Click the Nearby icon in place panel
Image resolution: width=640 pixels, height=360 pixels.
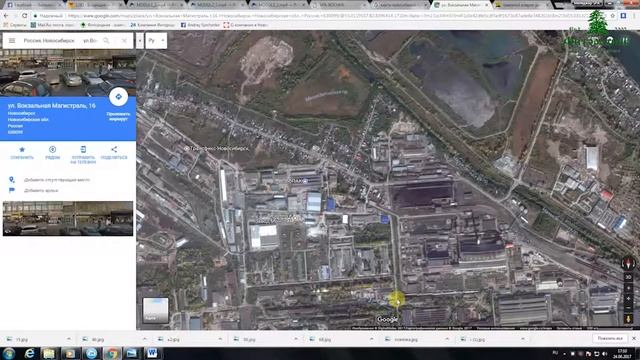tap(52, 149)
